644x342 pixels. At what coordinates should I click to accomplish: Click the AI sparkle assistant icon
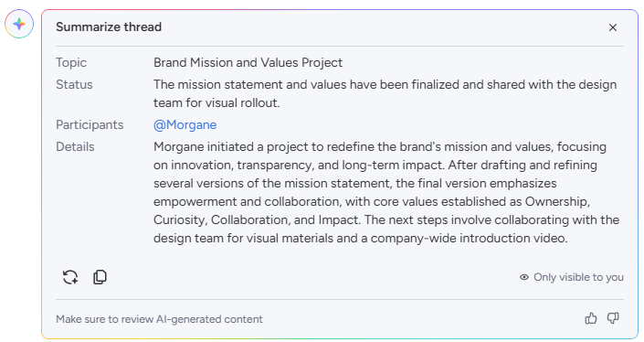tap(19, 24)
